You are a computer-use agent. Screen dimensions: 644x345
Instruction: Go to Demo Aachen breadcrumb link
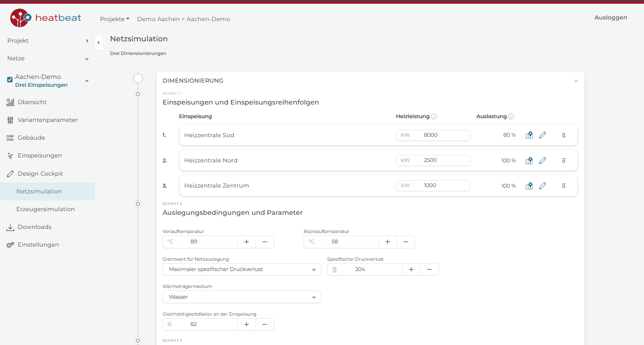coord(158,19)
